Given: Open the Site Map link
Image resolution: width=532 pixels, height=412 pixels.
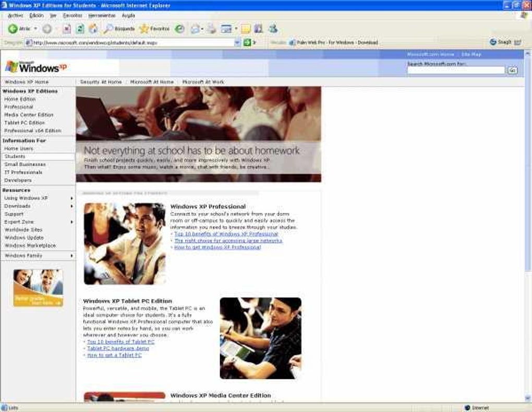Looking at the screenshot, I should pyautogui.click(x=471, y=54).
